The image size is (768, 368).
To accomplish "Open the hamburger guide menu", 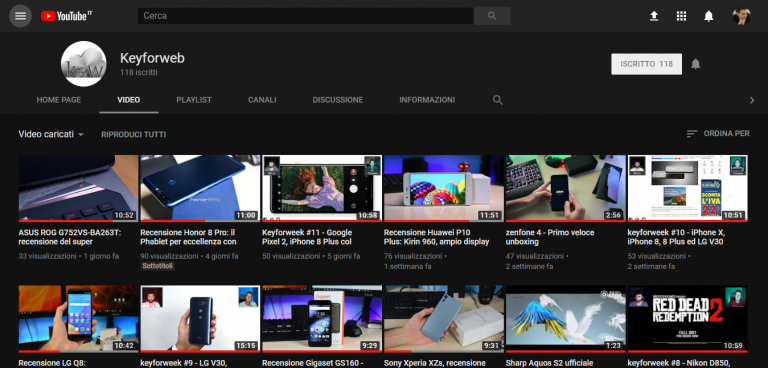I will coord(20,16).
